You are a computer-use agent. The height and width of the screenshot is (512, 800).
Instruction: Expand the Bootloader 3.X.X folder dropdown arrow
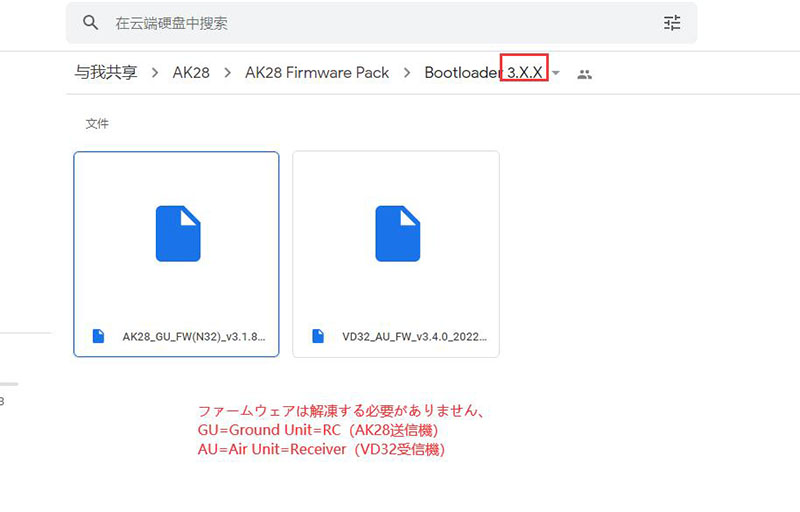pyautogui.click(x=557, y=73)
